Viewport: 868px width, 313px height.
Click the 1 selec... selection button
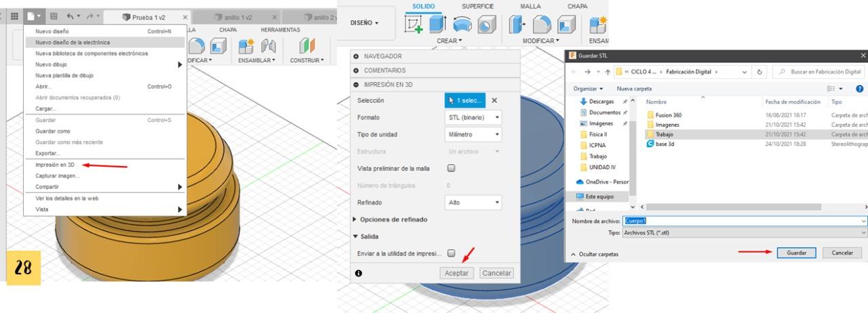465,100
